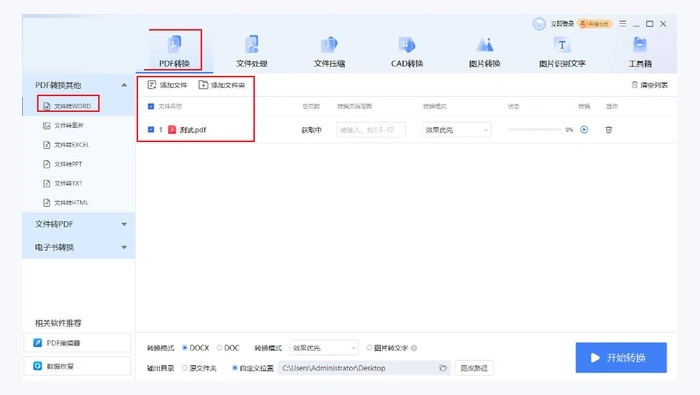Open the data recovery recommended software
Screen dimensions: 700x395
tap(77, 366)
